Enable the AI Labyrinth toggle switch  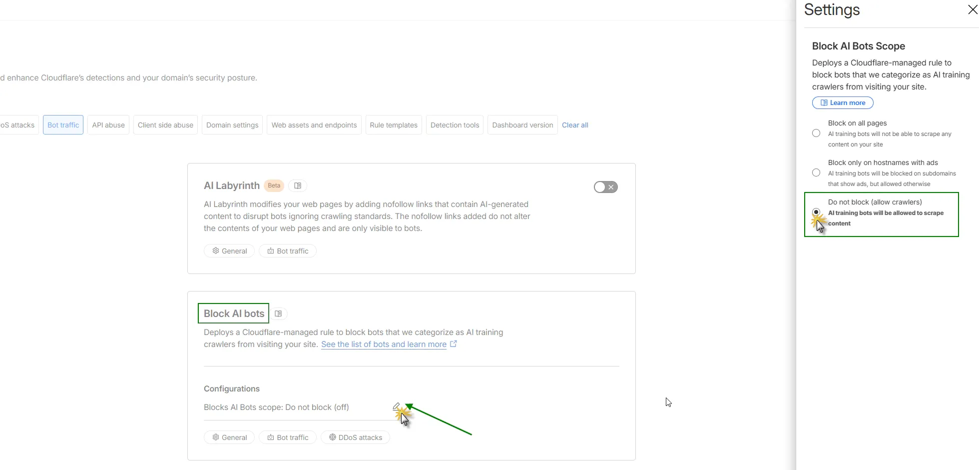point(605,186)
